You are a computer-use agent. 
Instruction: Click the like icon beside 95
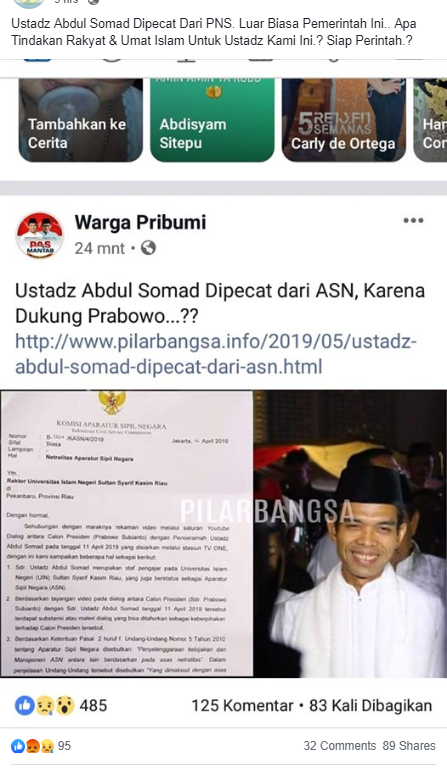(x=18, y=746)
